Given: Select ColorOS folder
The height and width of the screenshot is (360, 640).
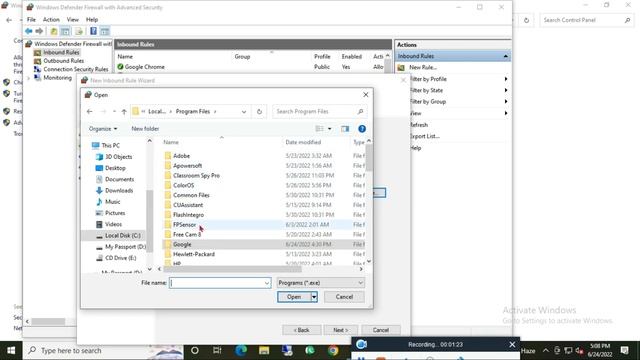Looking at the screenshot, I should 183,185.
